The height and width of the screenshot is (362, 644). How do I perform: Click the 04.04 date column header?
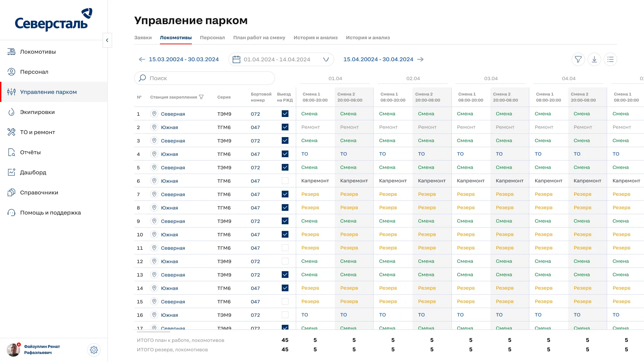click(569, 78)
